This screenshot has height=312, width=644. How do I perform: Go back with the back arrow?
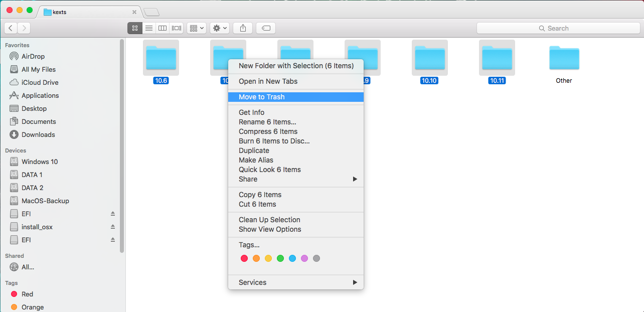point(11,28)
